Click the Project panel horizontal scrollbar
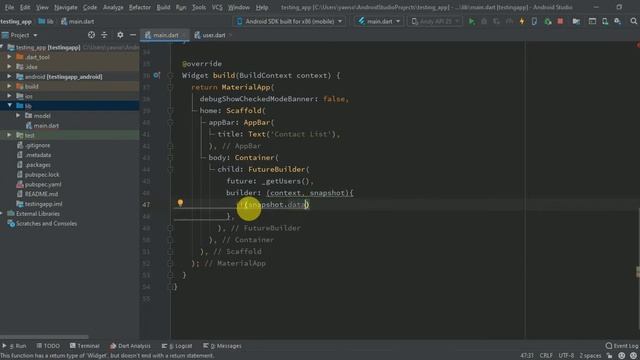 point(44,337)
